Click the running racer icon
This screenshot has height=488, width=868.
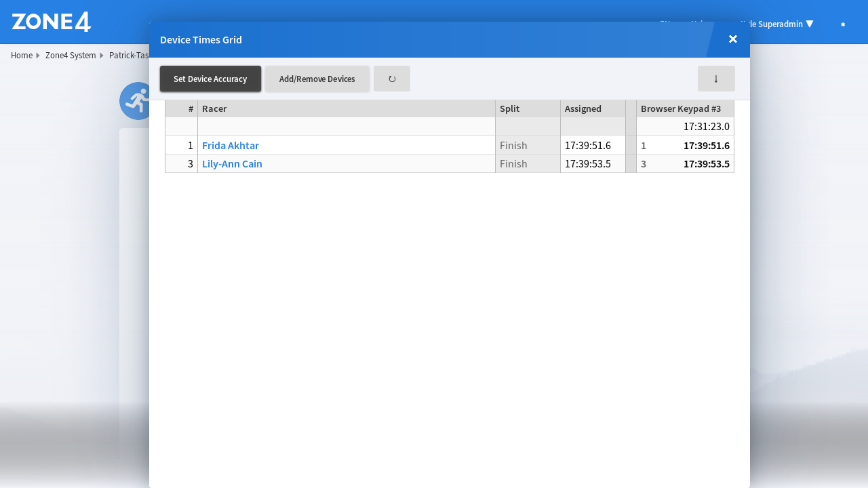[136, 101]
